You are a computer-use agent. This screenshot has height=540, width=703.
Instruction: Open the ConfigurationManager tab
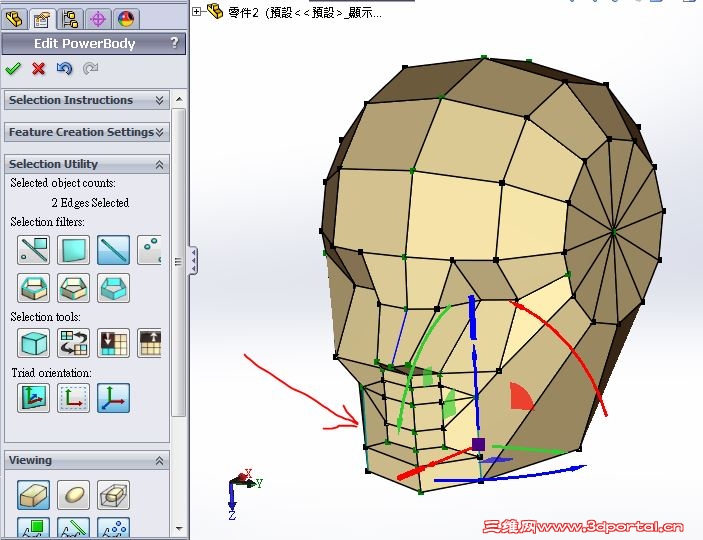coord(70,19)
